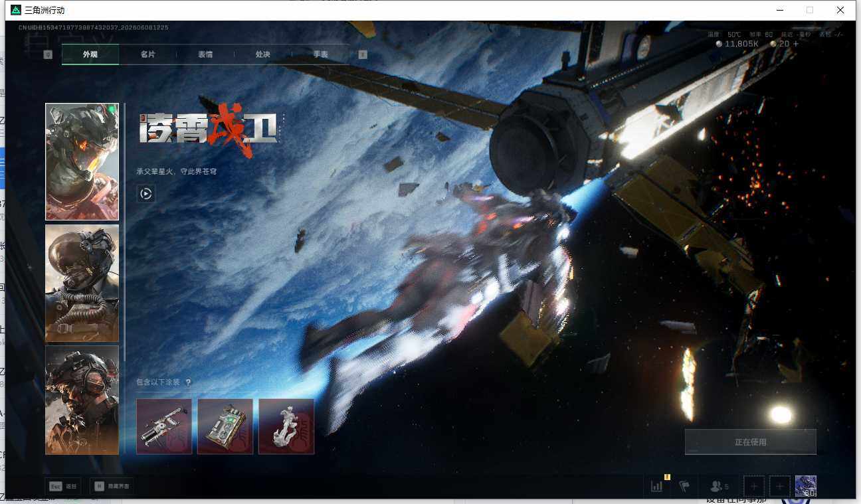This screenshot has height=504, width=861.
Task: Click the flag icon in bottom bar
Action: click(x=684, y=486)
